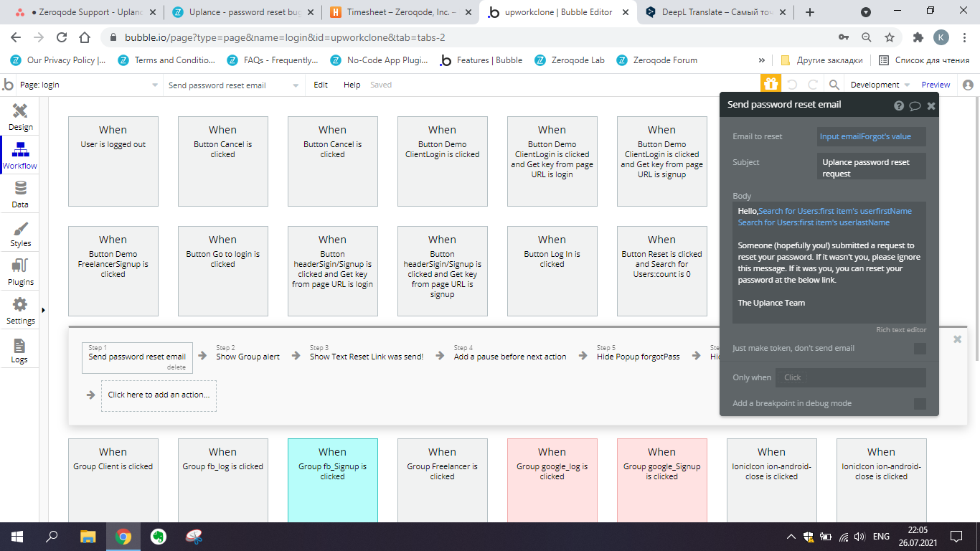This screenshot has width=980, height=551.
Task: Close the Send password reset email panel
Action: (931, 105)
